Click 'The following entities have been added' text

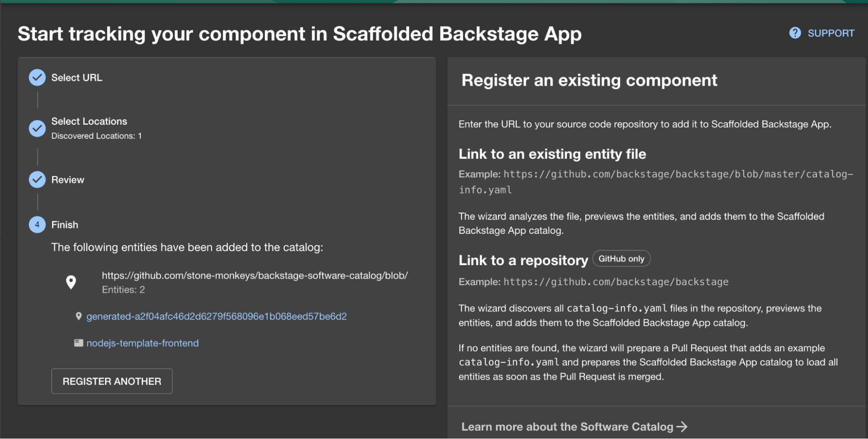coord(187,247)
